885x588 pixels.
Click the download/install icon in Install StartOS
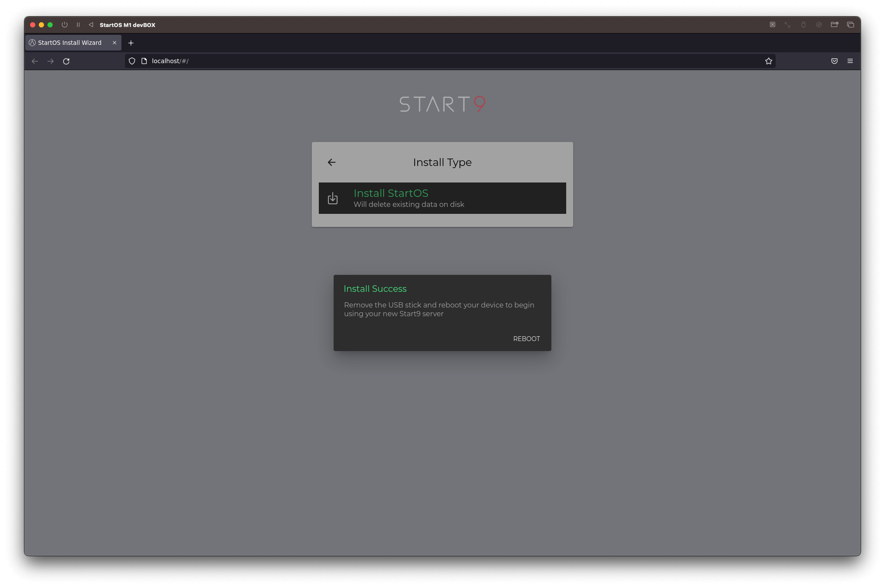tap(333, 198)
